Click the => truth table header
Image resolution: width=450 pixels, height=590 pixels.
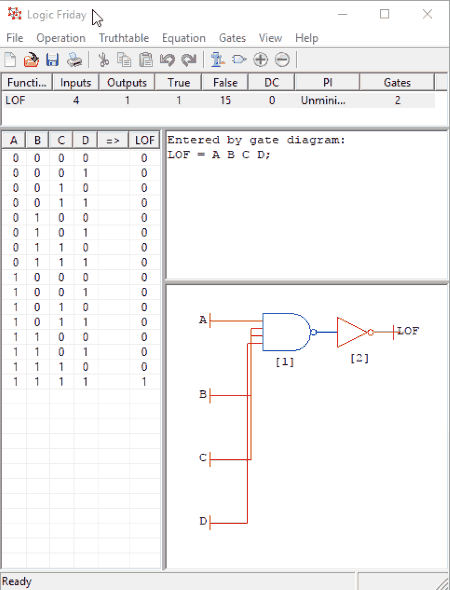(112, 140)
